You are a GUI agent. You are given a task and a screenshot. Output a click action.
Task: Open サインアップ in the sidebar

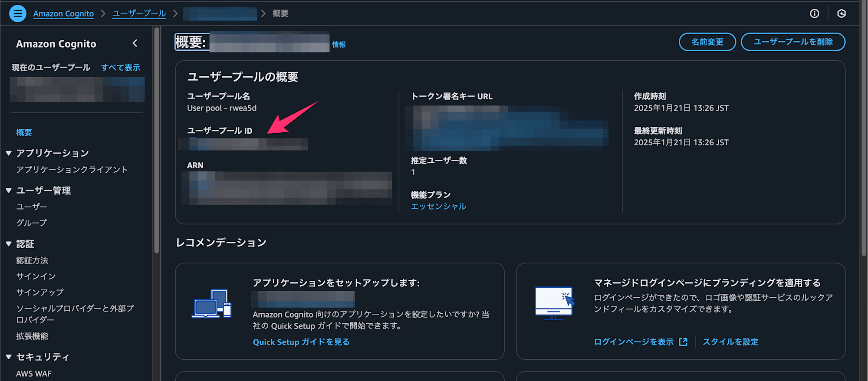point(40,292)
